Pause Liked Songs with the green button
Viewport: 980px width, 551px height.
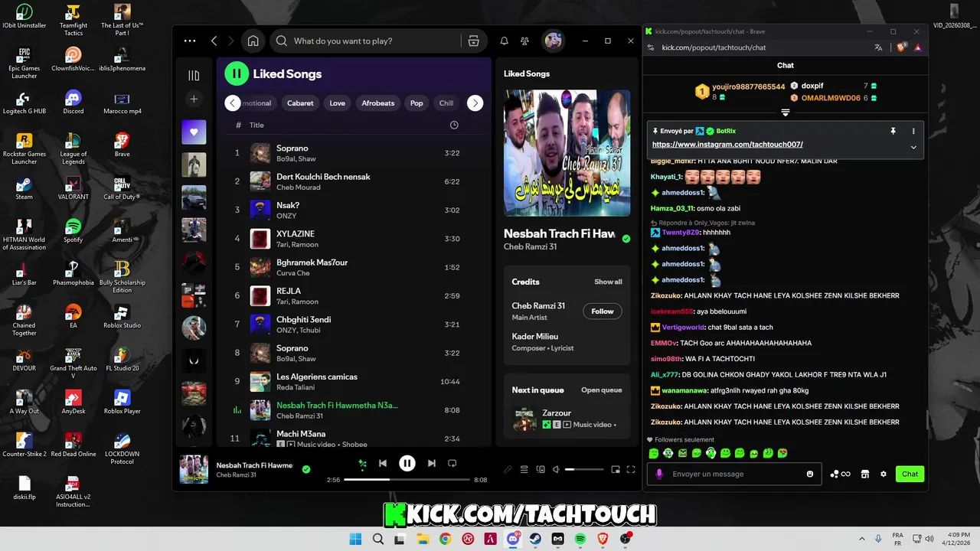click(237, 74)
